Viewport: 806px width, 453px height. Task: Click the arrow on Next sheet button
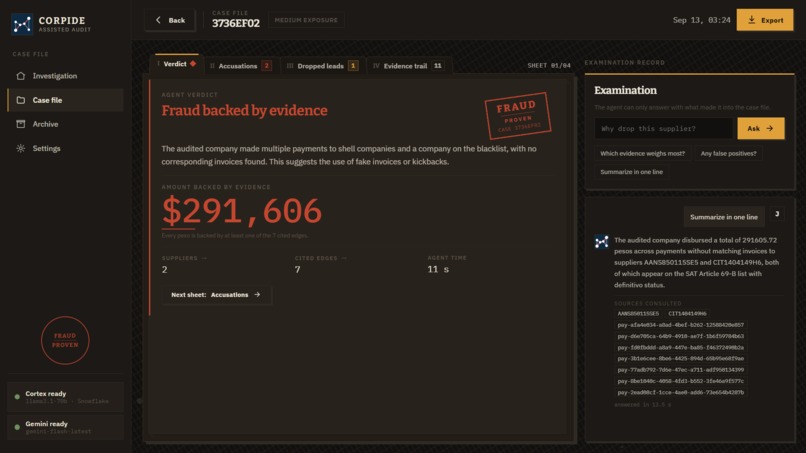[x=257, y=295]
